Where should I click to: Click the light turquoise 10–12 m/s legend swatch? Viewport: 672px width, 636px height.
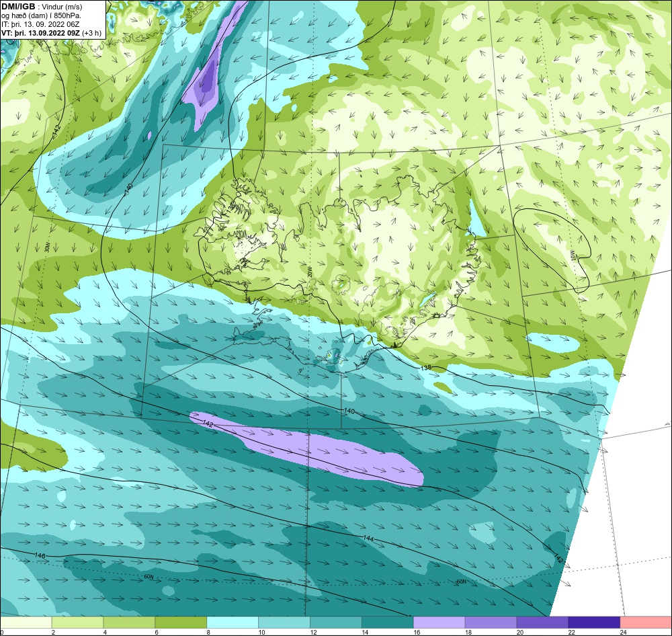[x=284, y=623]
